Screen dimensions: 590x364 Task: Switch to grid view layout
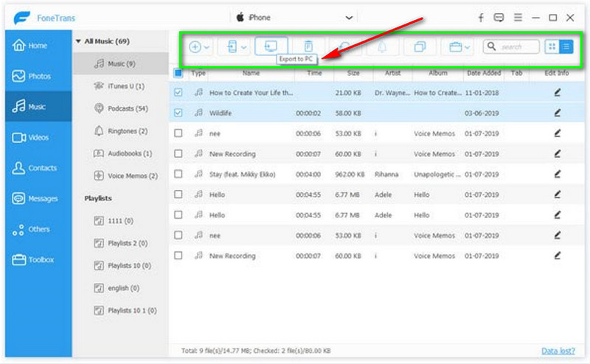tap(552, 46)
